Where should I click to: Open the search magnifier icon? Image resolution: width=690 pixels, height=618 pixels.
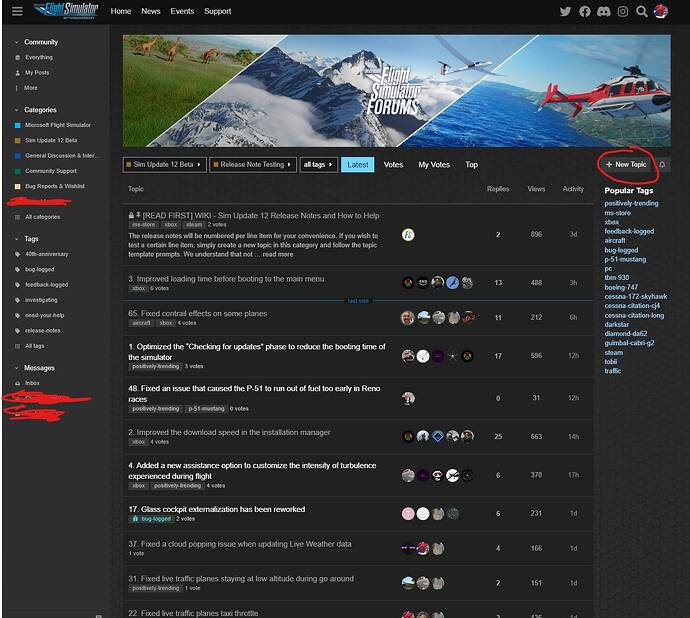642,11
